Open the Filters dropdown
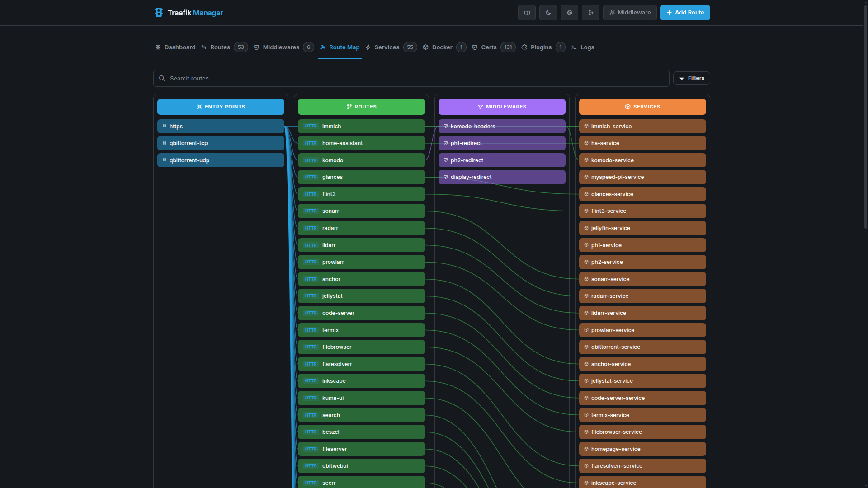 coord(691,78)
